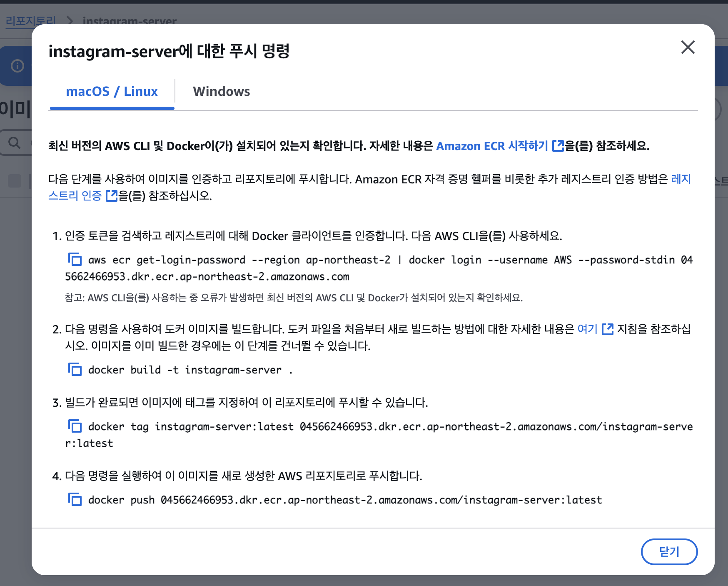Click the 리포지토리 breadcrumb behind dialog
Screen dimensions: 728x586
[31, 20]
